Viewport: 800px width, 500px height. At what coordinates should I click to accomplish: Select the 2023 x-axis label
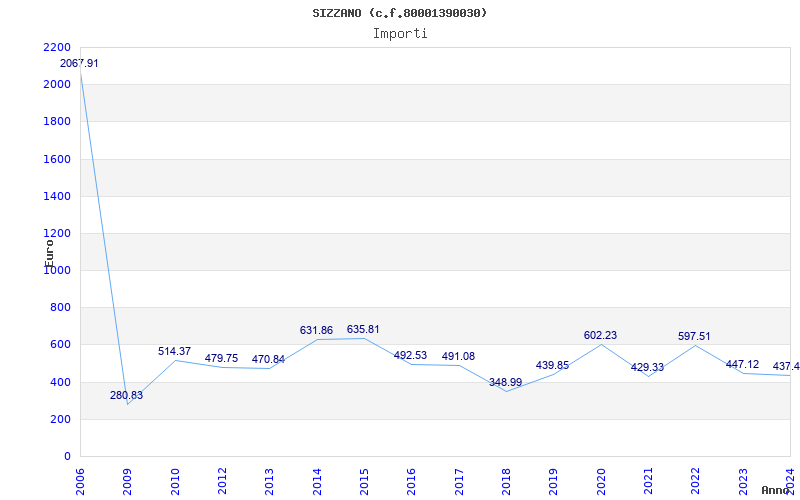pyautogui.click(x=743, y=482)
